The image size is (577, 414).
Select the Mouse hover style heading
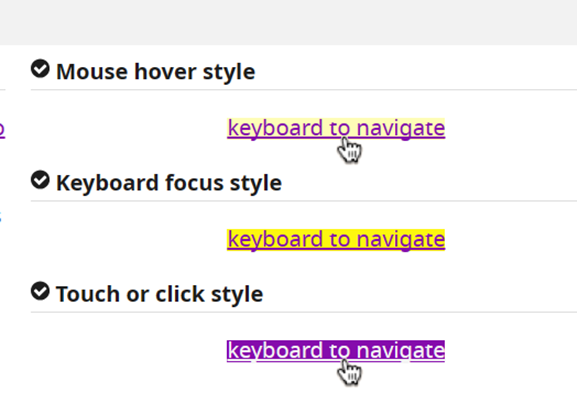(156, 71)
